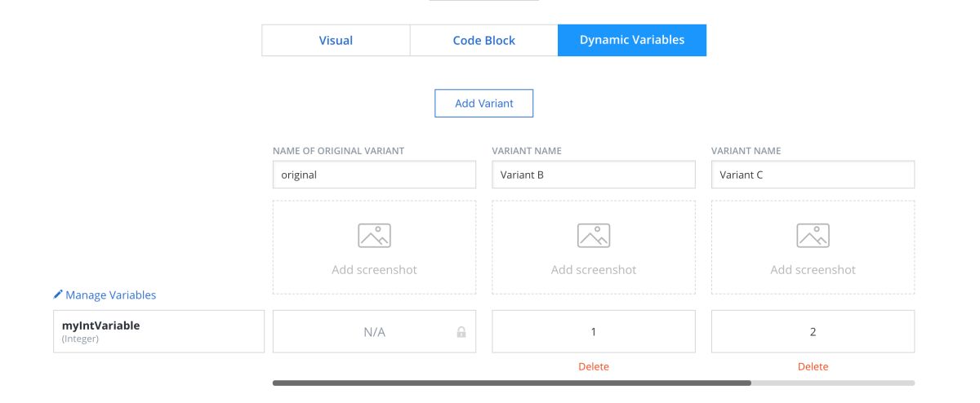Viewport: 980px width, 403px height.
Task: Edit the original variant name field
Action: point(374,175)
